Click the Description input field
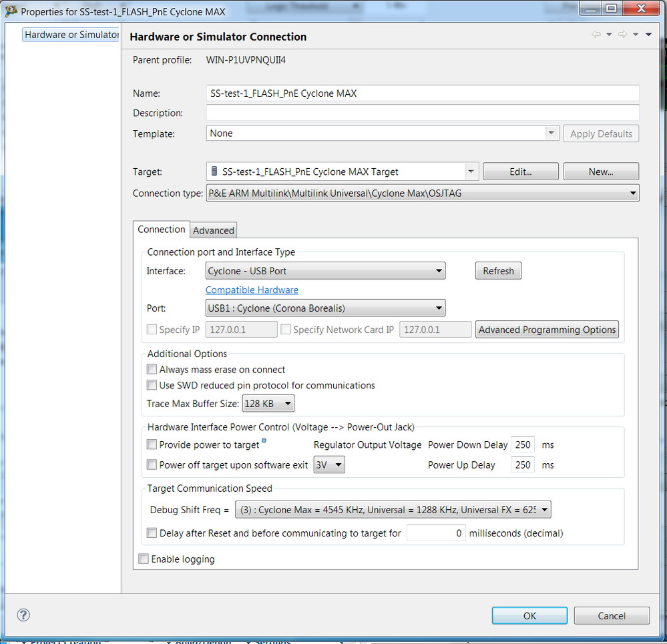The height and width of the screenshot is (644, 667). tap(423, 113)
